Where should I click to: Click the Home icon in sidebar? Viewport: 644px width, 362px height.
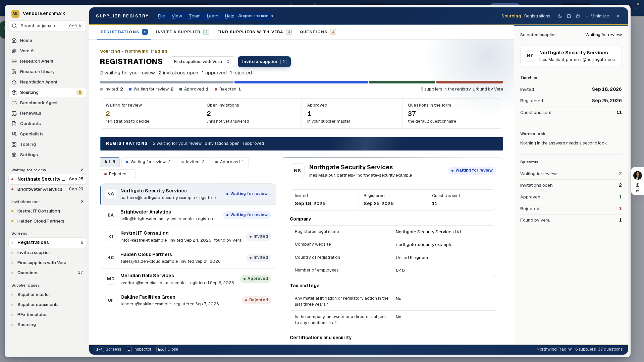[14, 41]
